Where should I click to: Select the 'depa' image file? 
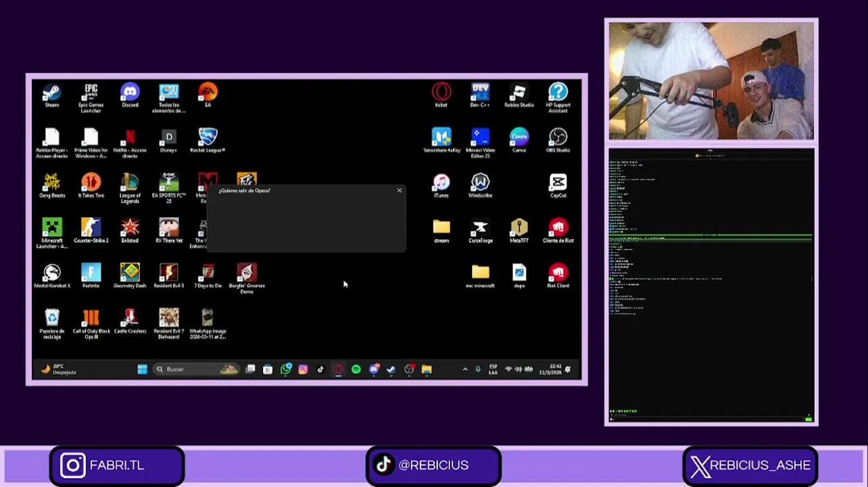click(519, 277)
